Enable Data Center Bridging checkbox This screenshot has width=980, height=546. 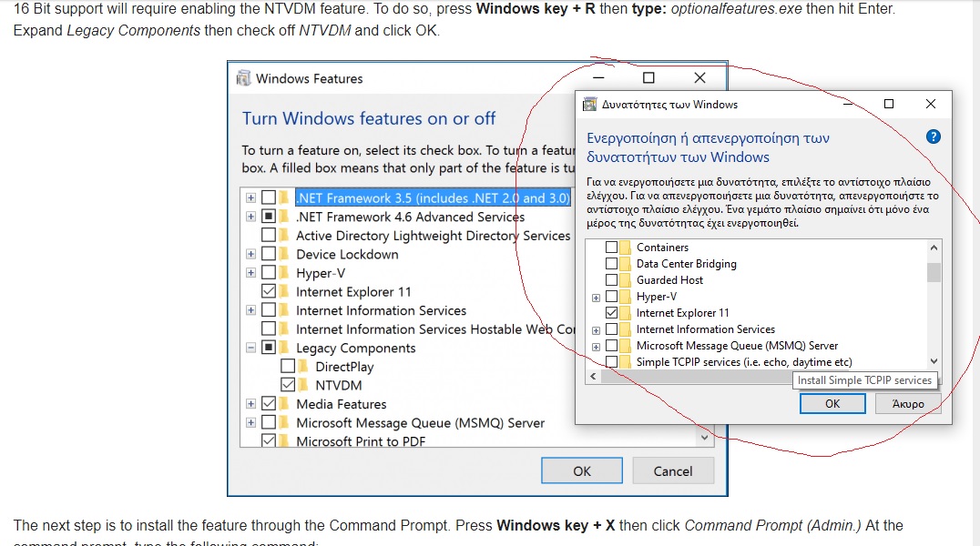coord(611,264)
